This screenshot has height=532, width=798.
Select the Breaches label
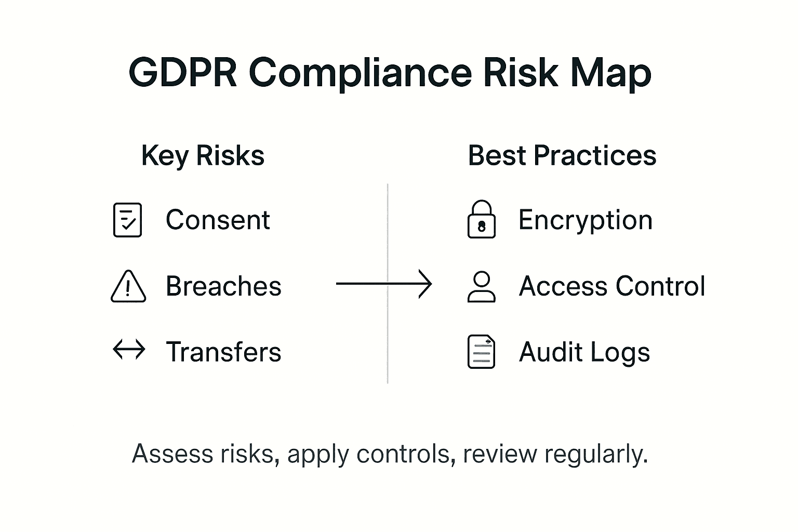[223, 286]
